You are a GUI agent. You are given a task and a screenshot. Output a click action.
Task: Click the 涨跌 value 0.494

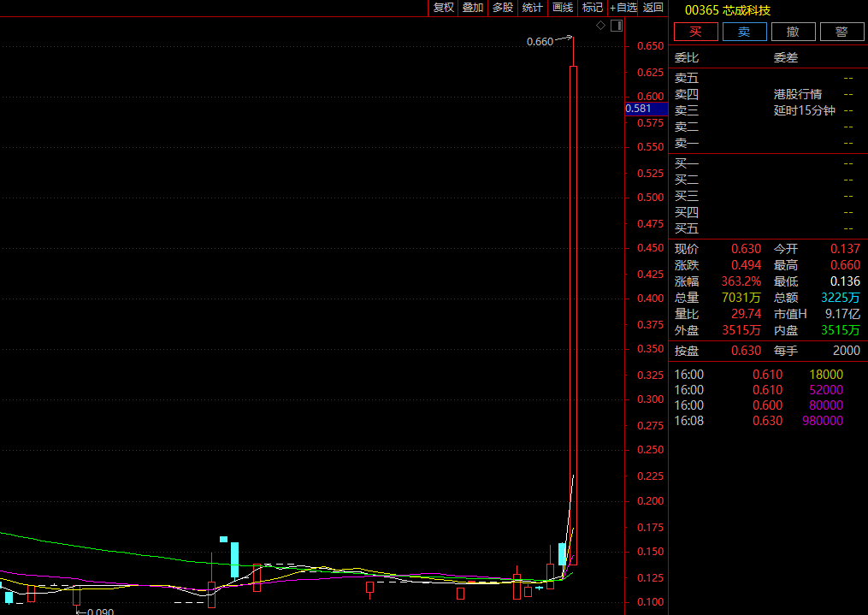click(x=747, y=265)
